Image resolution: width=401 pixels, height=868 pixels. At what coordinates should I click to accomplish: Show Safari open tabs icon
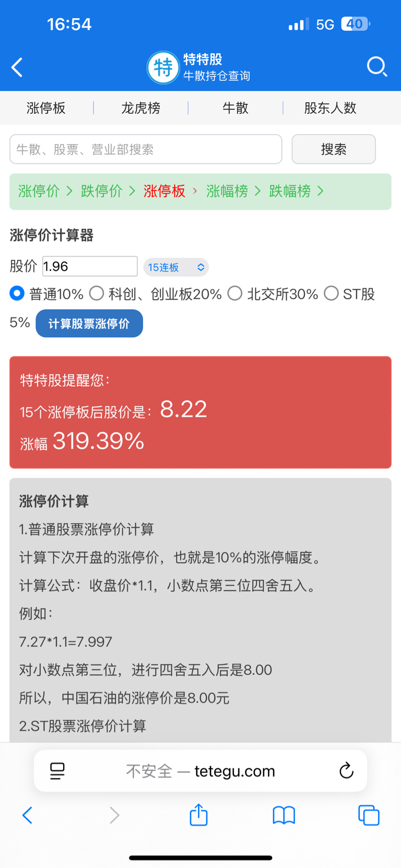369,815
